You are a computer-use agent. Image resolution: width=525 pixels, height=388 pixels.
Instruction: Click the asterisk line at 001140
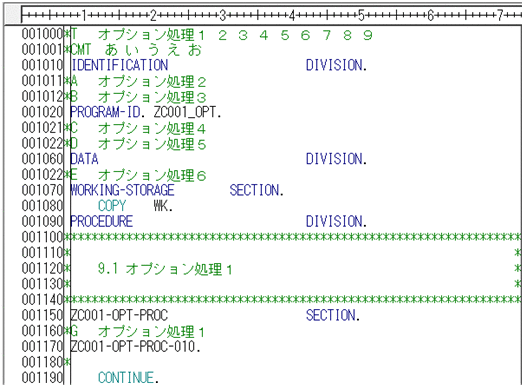click(x=293, y=299)
